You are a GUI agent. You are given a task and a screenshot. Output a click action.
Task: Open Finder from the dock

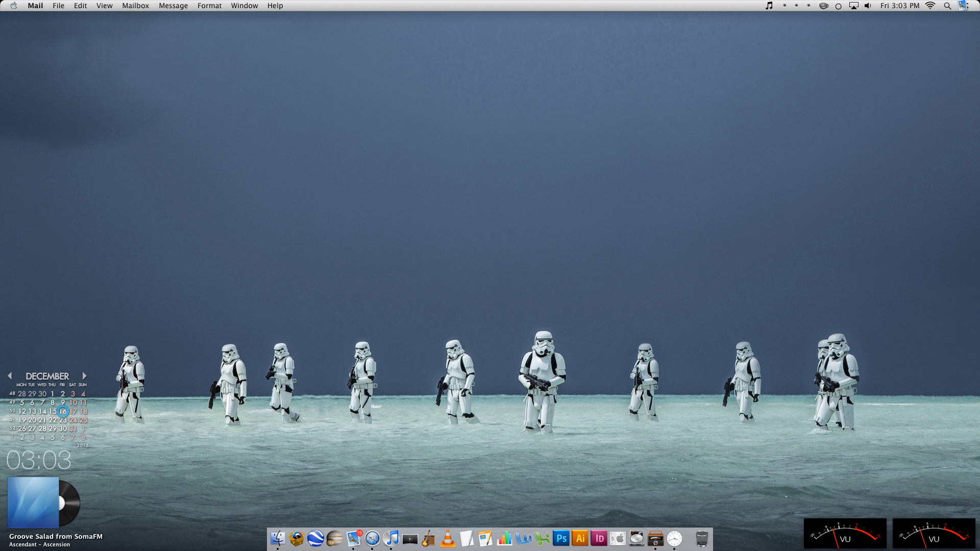pyautogui.click(x=278, y=538)
